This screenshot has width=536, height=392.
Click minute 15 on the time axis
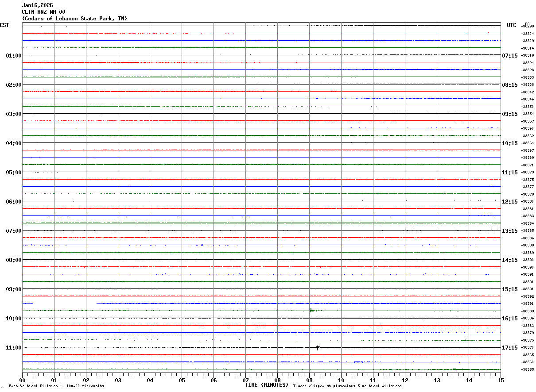(501, 380)
